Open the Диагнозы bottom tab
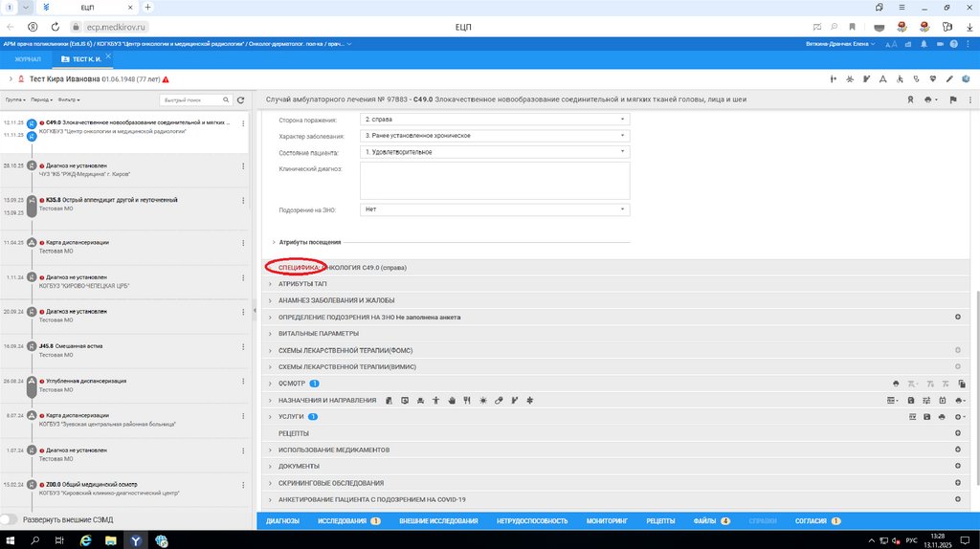The image size is (980, 549). pos(282,521)
